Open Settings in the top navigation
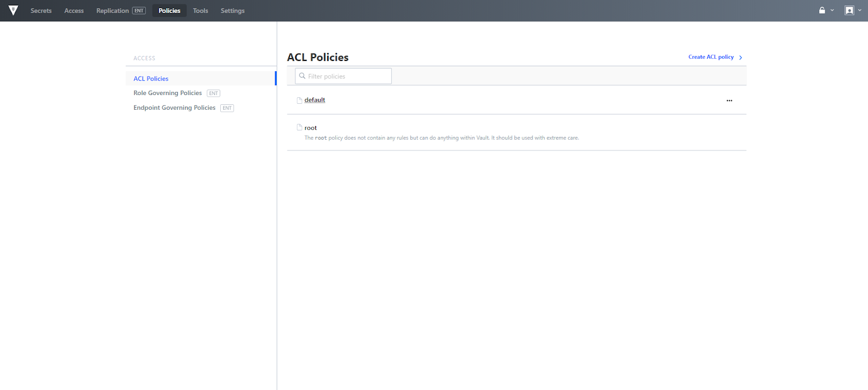This screenshot has width=868, height=390. click(232, 11)
